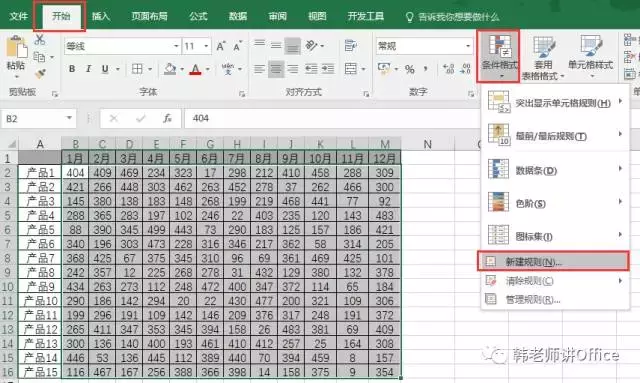The width and height of the screenshot is (640, 383).
Task: Click the 12月 header cell
Action: tap(384, 158)
